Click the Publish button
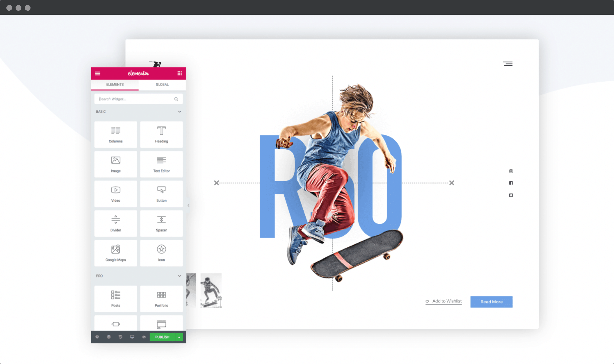Viewport: 614px width, 364px height. click(x=162, y=337)
